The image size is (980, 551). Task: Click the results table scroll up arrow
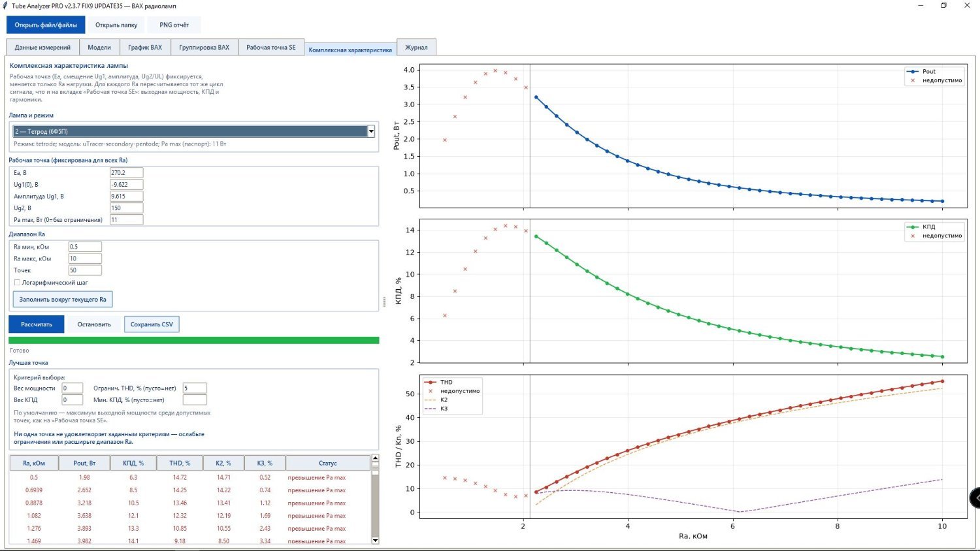pyautogui.click(x=375, y=458)
